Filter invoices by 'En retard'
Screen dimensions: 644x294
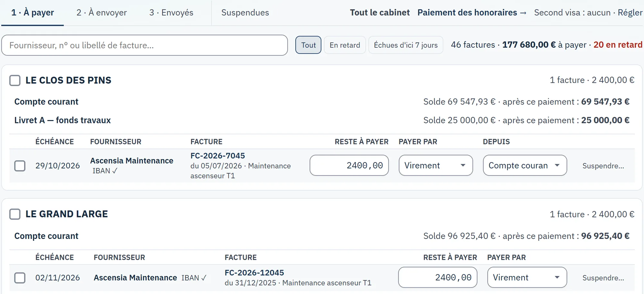345,45
